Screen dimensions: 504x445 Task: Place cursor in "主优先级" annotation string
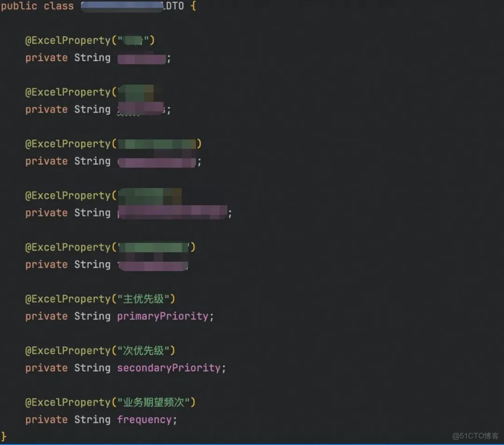pos(143,299)
